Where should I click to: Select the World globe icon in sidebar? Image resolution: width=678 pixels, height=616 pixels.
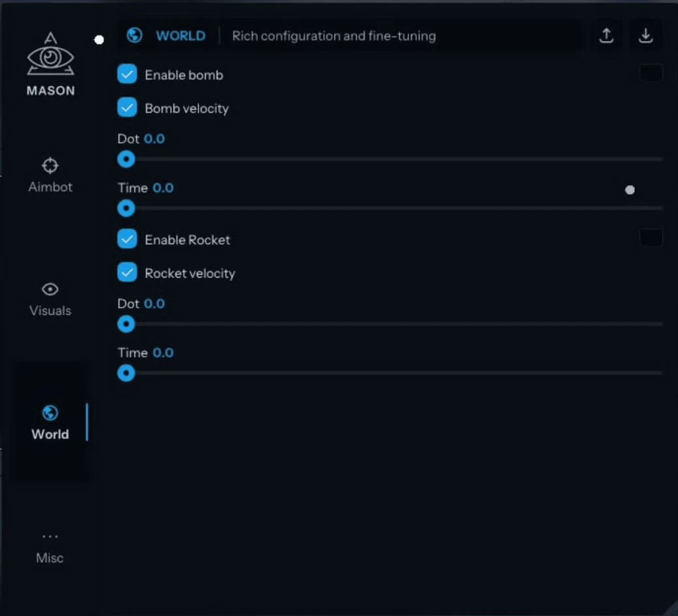[50, 412]
